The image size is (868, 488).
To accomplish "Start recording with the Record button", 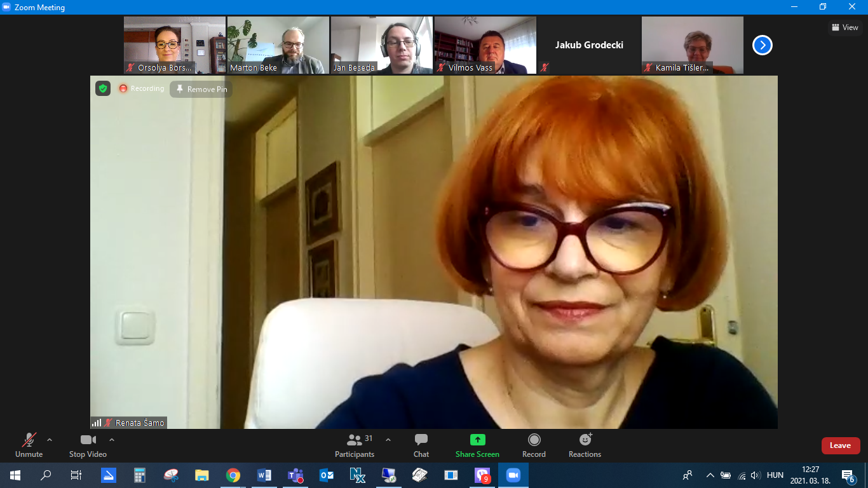I will [x=534, y=445].
